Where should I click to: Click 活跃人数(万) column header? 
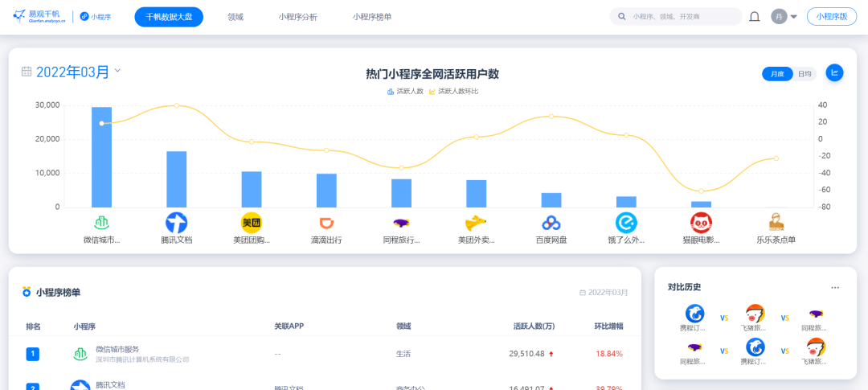click(534, 326)
